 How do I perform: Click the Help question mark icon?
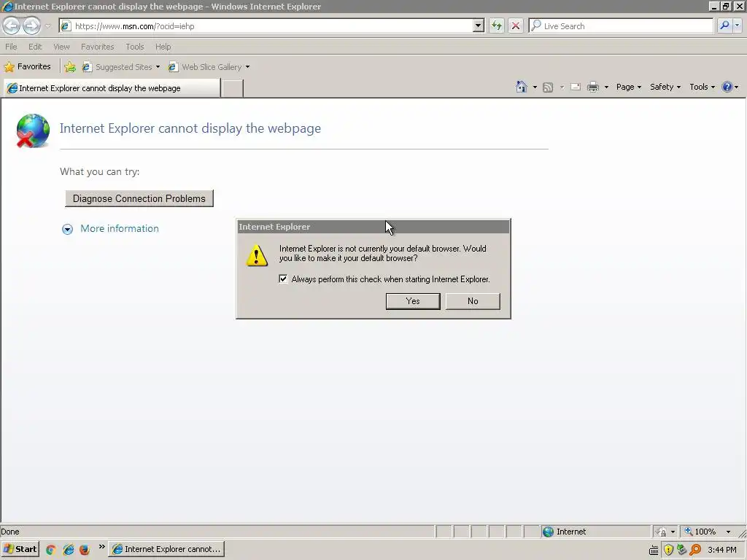(727, 87)
